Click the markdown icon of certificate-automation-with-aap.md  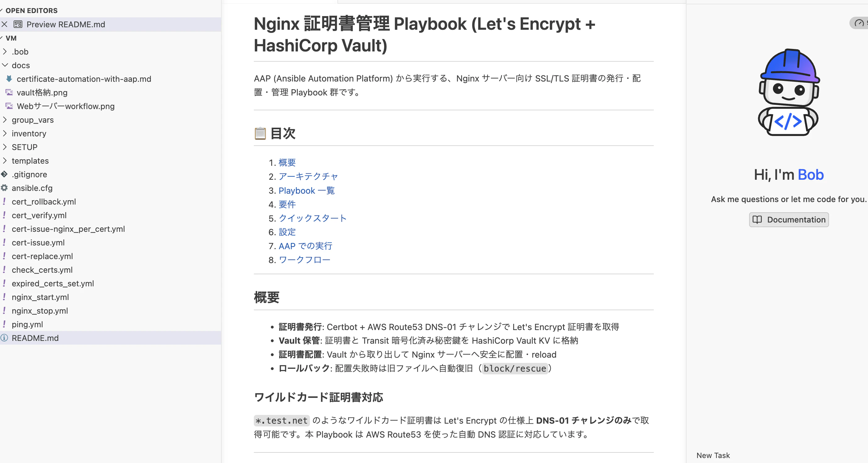(x=9, y=79)
